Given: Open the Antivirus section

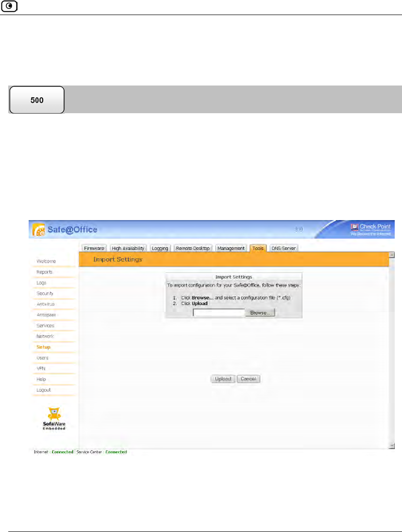Looking at the screenshot, I should coord(46,304).
